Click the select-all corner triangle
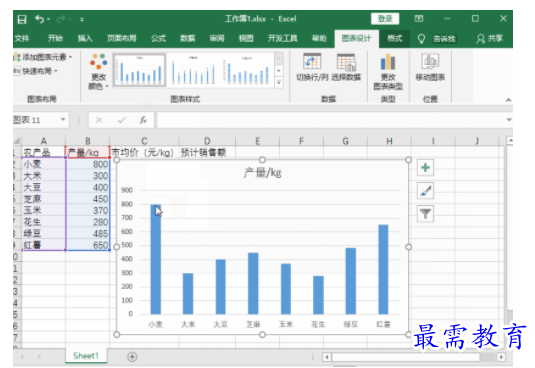This screenshot has width=535, height=368. pos(17,141)
